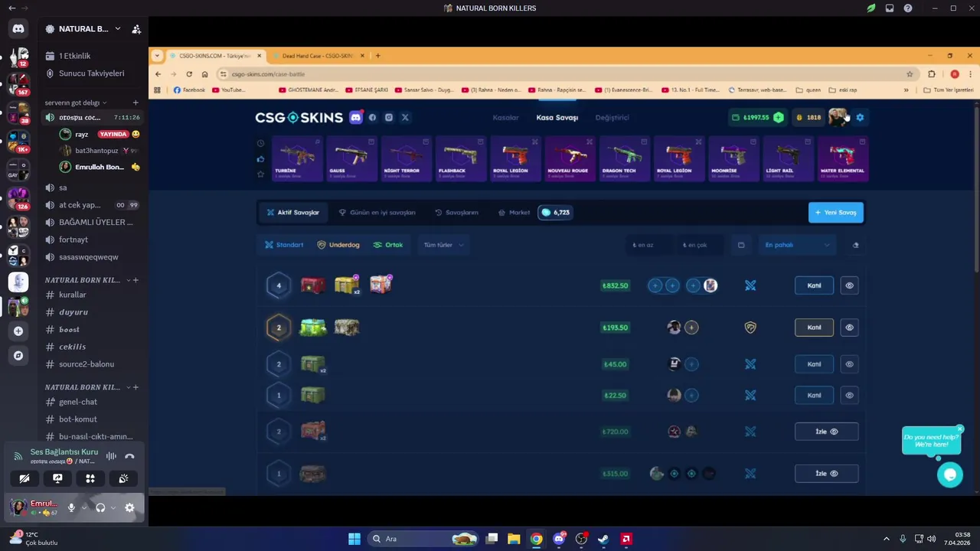Start screen sharing in Discord voice panel
980x551 pixels.
point(57,478)
